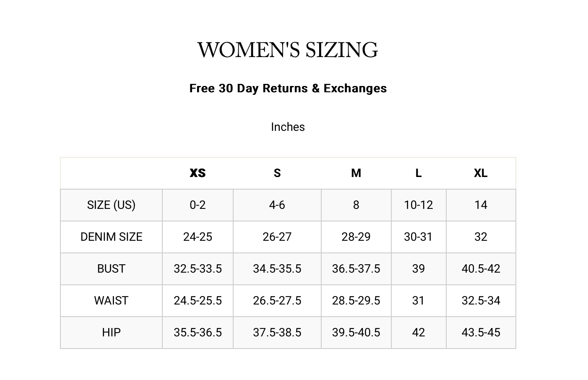The image size is (588, 380).
Task: Click Free 30 Day Returns & Exchanges text
Action: click(288, 88)
